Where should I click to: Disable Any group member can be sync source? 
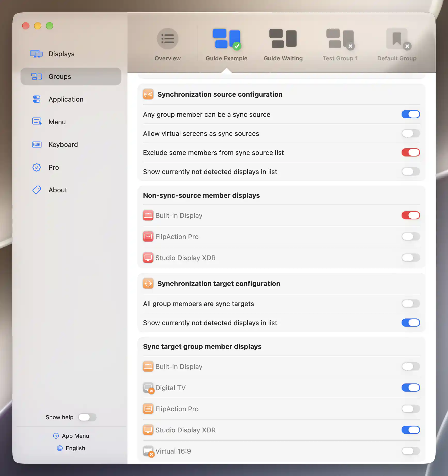click(x=411, y=114)
